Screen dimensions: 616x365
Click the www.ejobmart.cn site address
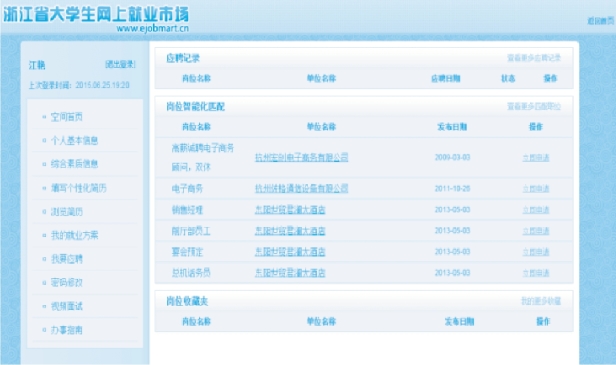click(x=152, y=28)
